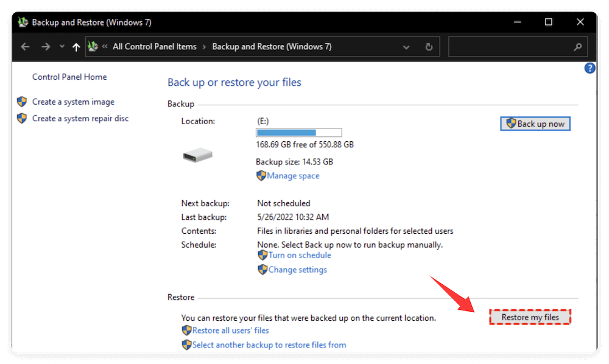Click the help question mark icon

coord(590,68)
